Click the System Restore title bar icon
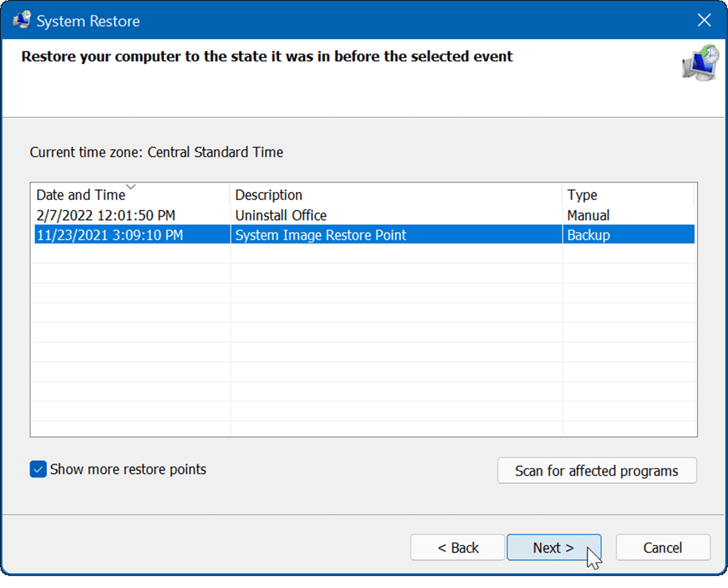This screenshot has width=728, height=588. coord(22,20)
